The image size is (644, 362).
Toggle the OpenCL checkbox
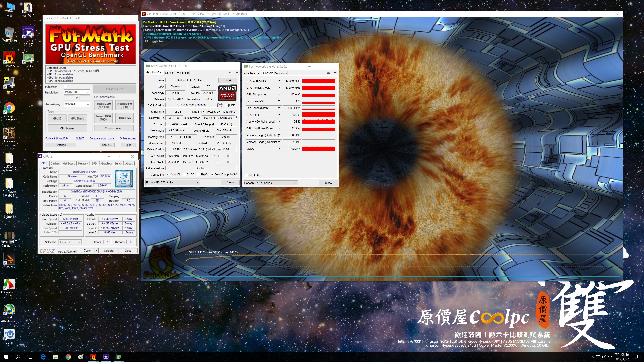(x=169, y=175)
